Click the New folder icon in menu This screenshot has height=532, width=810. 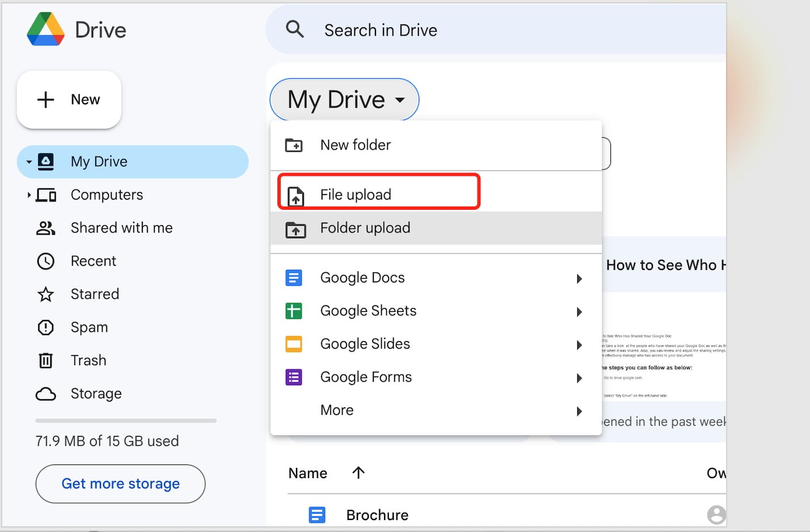(x=294, y=145)
